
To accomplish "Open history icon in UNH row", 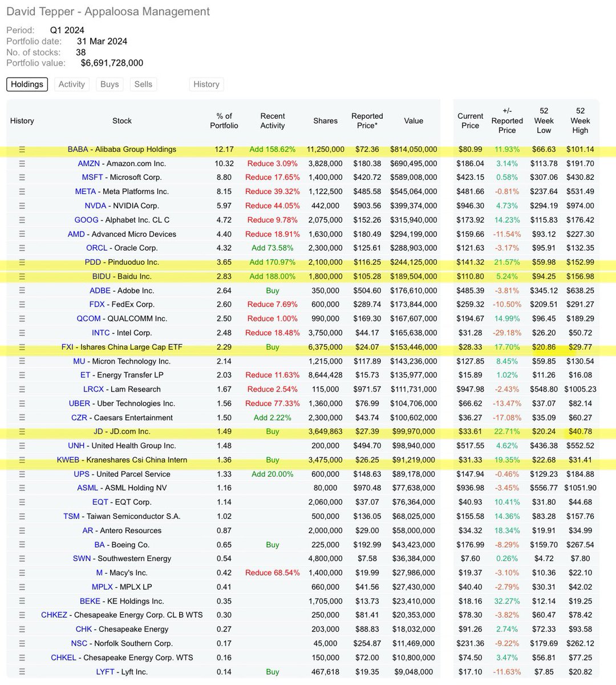I will 22,446.
